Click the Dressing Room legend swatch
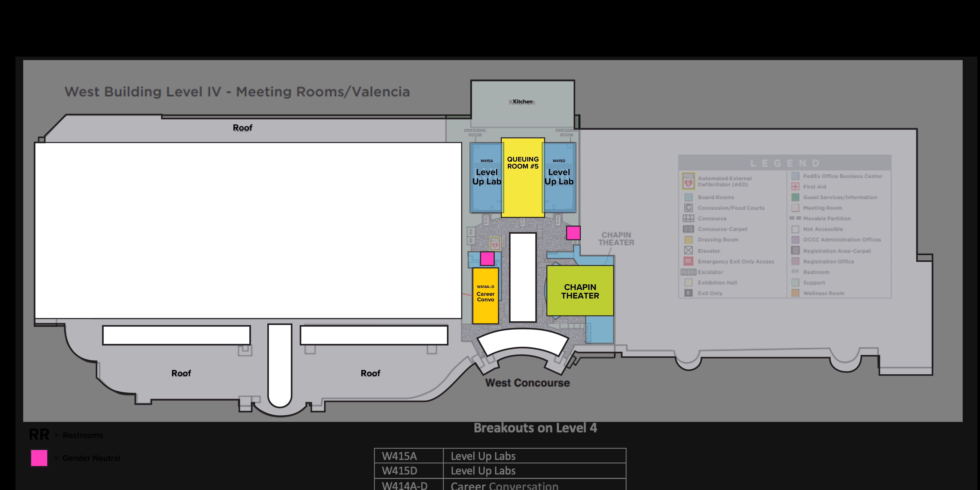This screenshot has width=980, height=490. (x=688, y=240)
